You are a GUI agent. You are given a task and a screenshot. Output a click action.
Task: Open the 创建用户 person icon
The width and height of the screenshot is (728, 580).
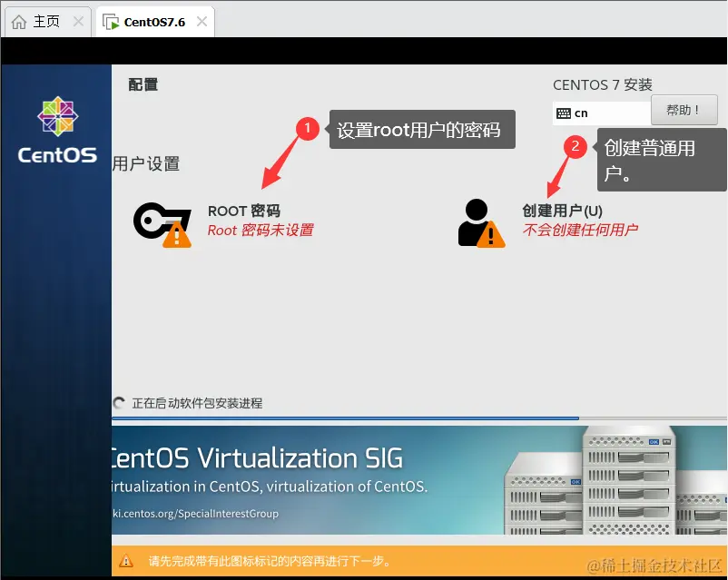[481, 223]
